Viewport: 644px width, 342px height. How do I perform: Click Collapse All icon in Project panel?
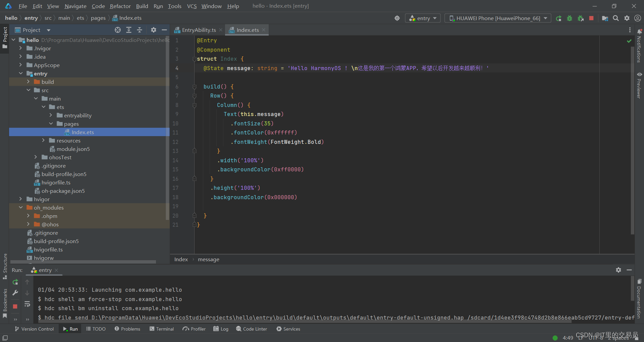140,30
